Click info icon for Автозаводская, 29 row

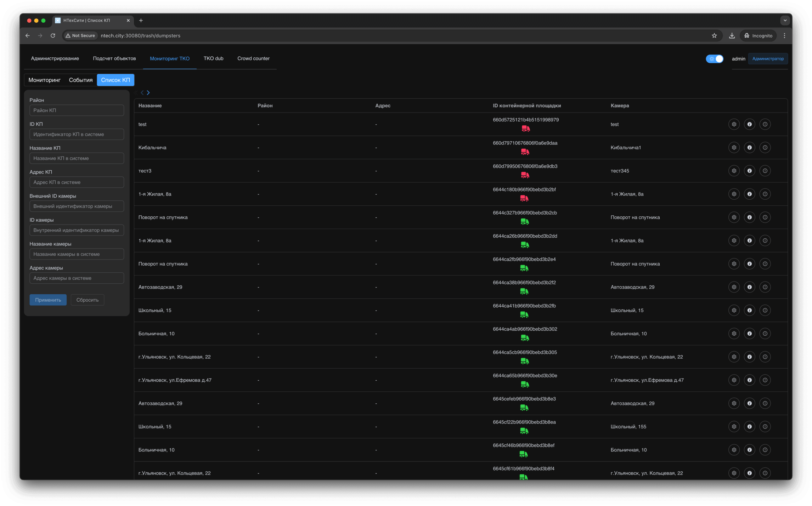click(x=749, y=287)
